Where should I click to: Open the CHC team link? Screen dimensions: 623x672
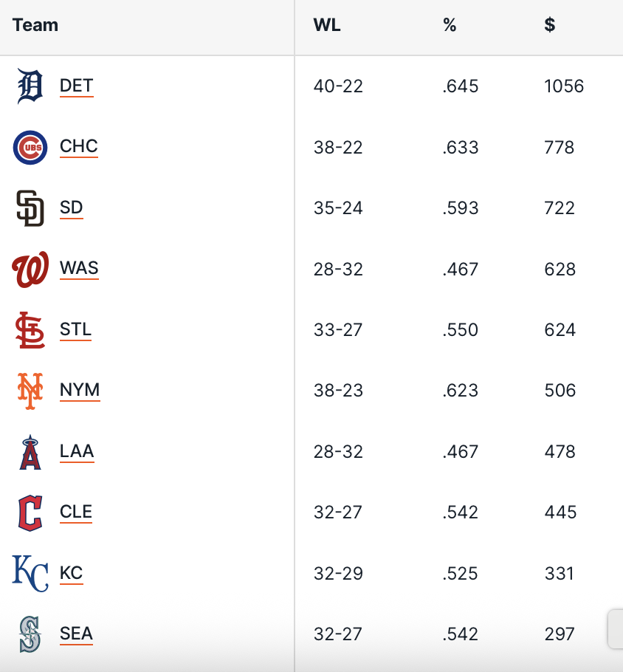click(x=78, y=146)
